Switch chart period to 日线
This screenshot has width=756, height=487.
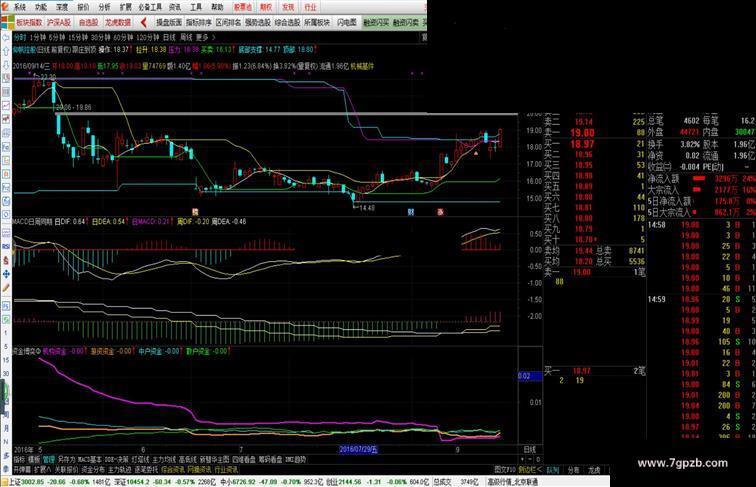tap(169, 37)
